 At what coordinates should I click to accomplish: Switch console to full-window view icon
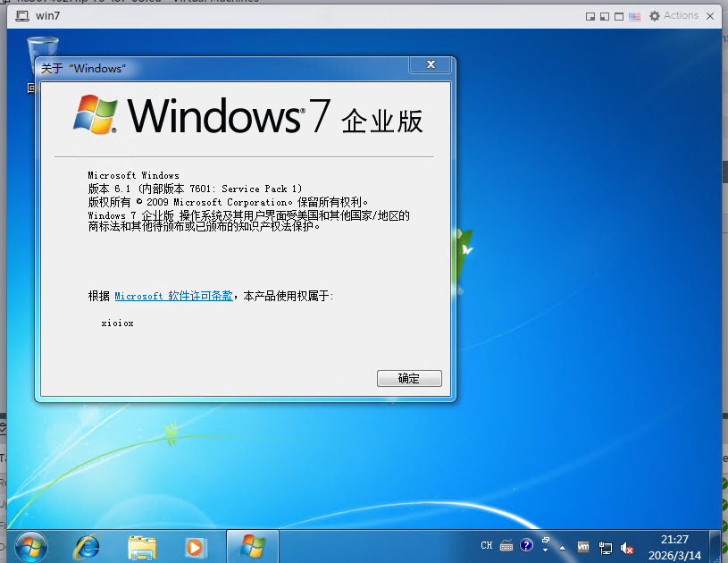pyautogui.click(x=619, y=16)
